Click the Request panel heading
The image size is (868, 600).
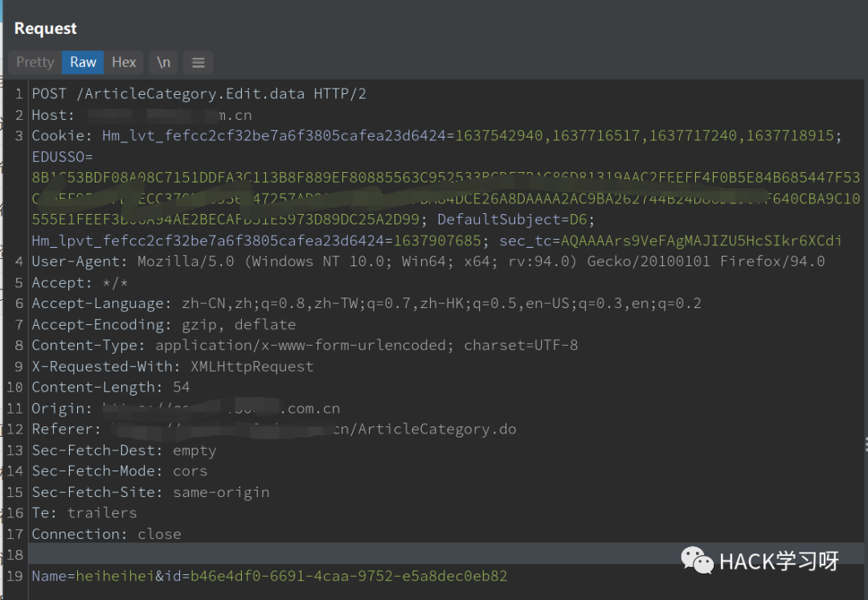pyautogui.click(x=45, y=28)
